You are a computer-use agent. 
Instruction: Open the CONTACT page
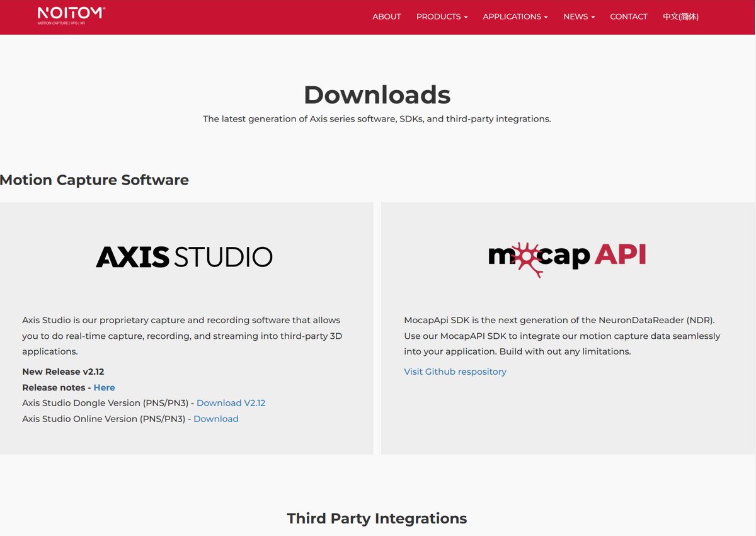pos(629,17)
